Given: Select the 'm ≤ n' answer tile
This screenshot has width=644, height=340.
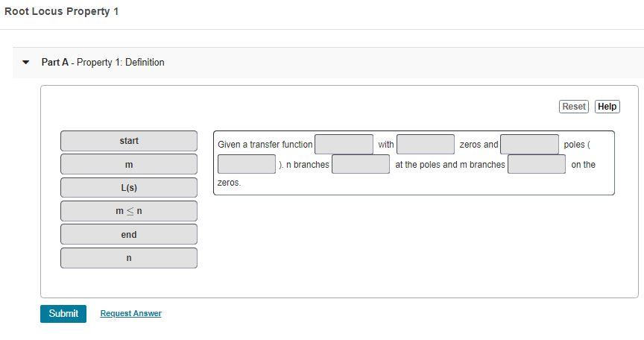Looking at the screenshot, I should click(x=129, y=211).
